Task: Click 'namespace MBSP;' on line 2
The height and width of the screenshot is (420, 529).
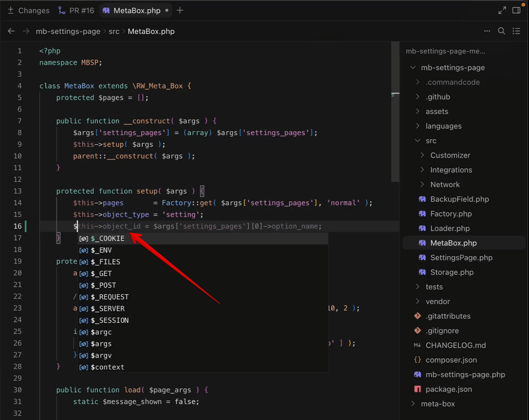Action: (71, 63)
